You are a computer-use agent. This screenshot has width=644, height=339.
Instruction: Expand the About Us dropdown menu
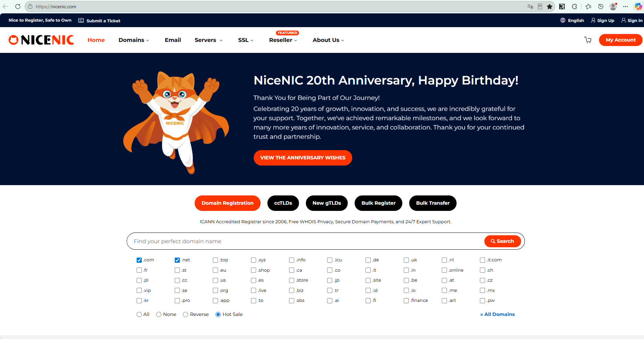[x=328, y=40]
